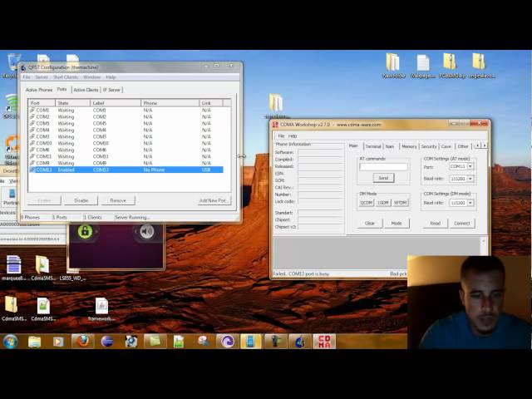Click the QPST Configuration title bar icon
The width and height of the screenshot is (532, 399).
[x=23, y=67]
